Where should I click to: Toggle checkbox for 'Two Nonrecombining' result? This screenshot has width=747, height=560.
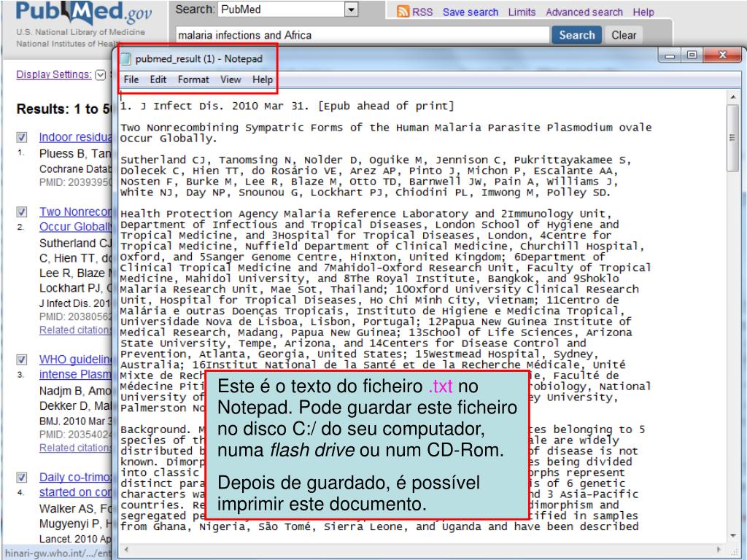click(22, 211)
